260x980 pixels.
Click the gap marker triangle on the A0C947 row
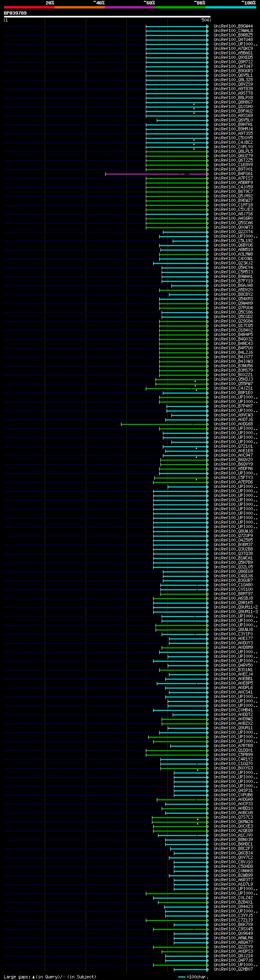click(x=196, y=457)
